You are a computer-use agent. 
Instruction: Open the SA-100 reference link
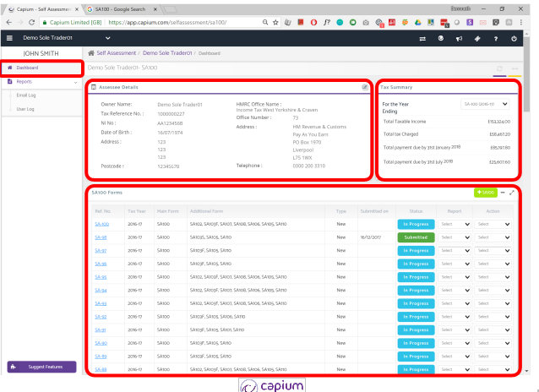tap(101, 224)
